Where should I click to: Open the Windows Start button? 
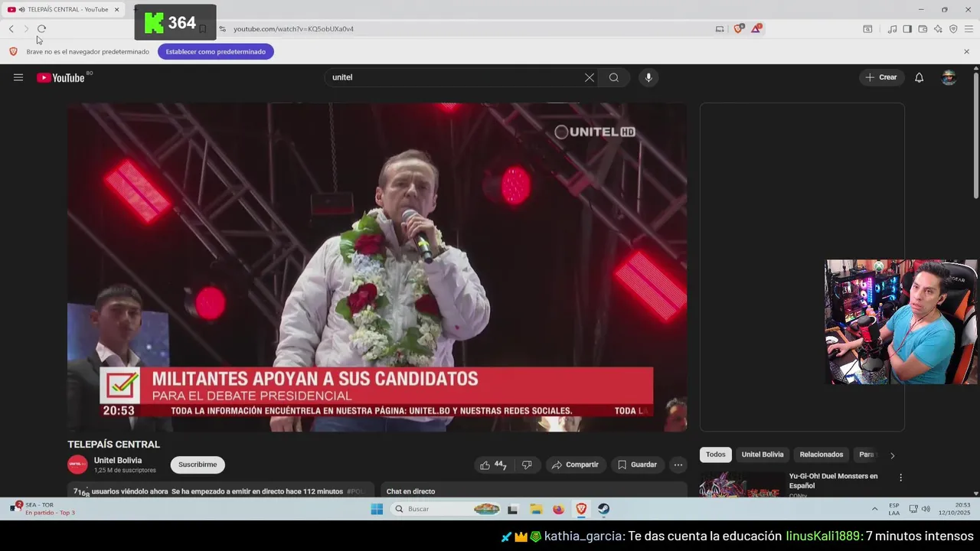[377, 509]
